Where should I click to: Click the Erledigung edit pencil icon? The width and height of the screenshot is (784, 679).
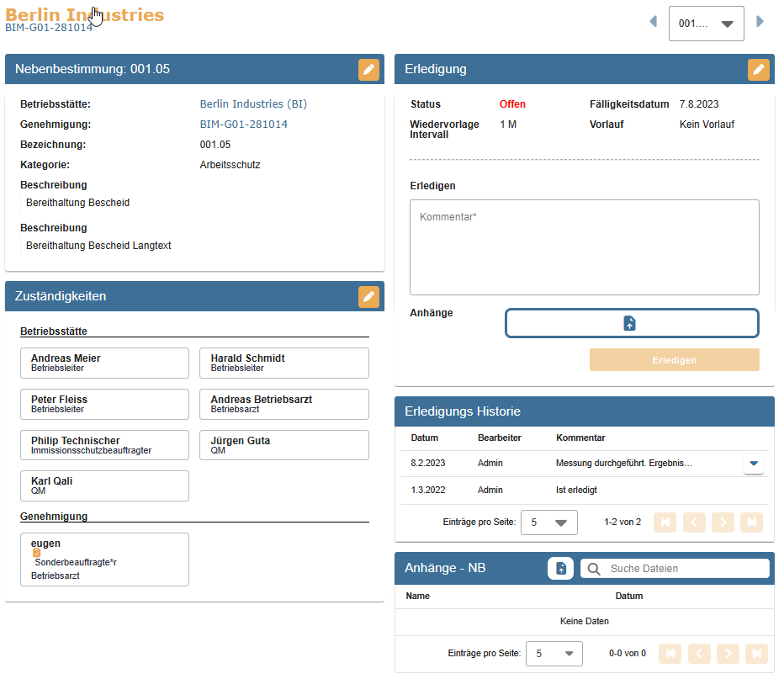coord(758,70)
